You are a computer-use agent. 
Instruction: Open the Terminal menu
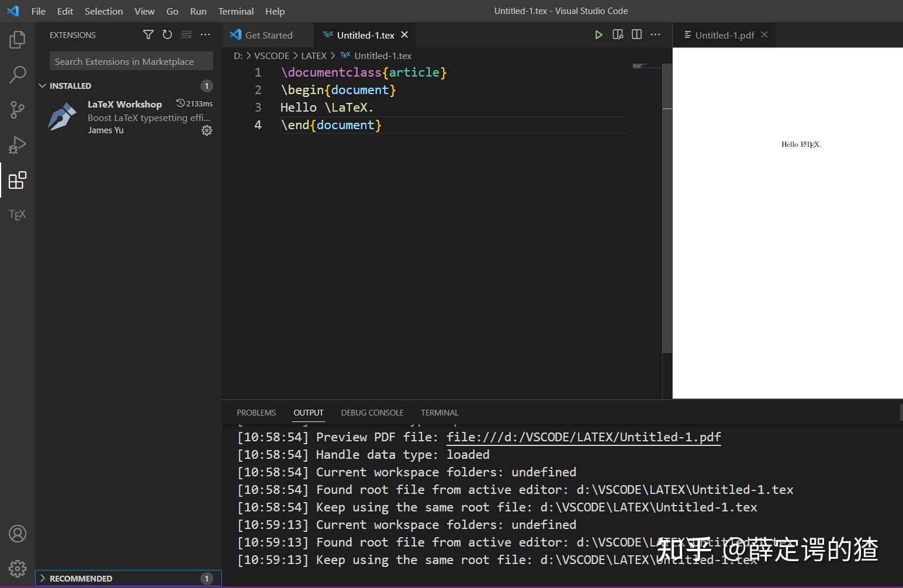coord(236,11)
